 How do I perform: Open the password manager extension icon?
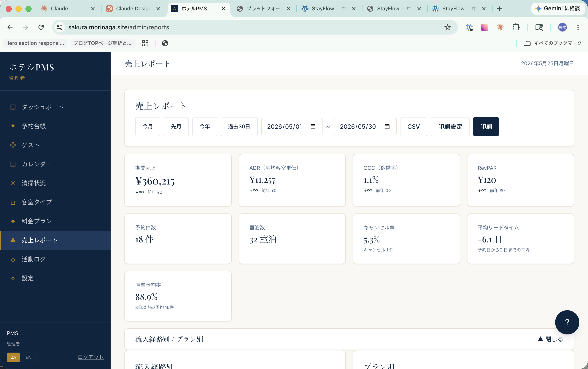469,27
